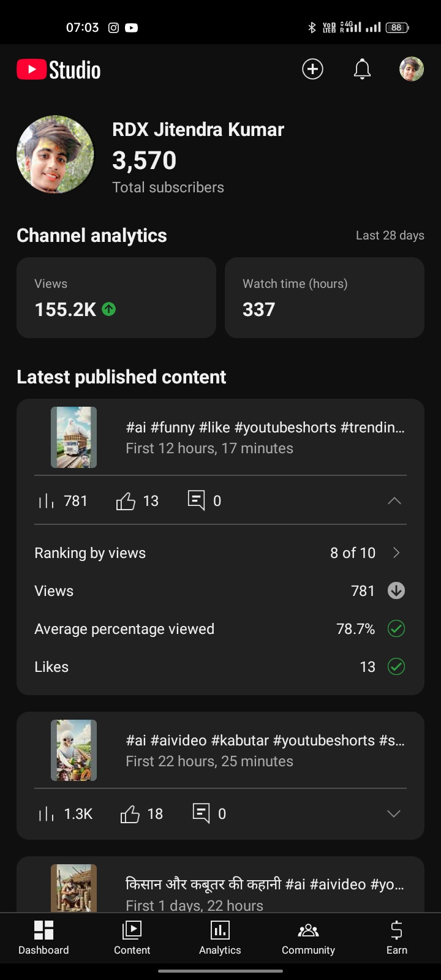The width and height of the screenshot is (441, 980).
Task: Open the Views 155.2K analytics card
Action: pos(116,298)
